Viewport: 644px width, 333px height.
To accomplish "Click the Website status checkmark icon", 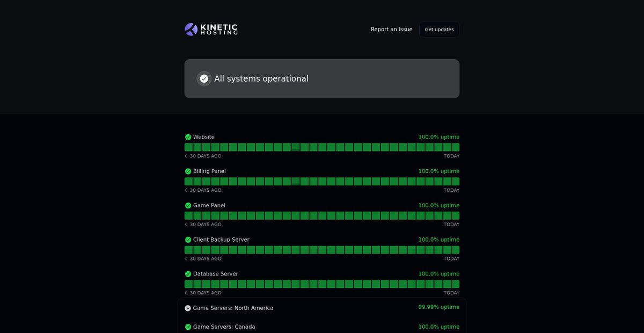I will coord(188,137).
